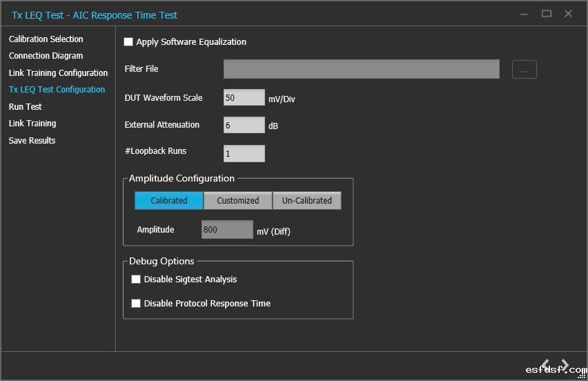Select the Link Training sidebar item
The image size is (588, 381).
[x=32, y=124]
